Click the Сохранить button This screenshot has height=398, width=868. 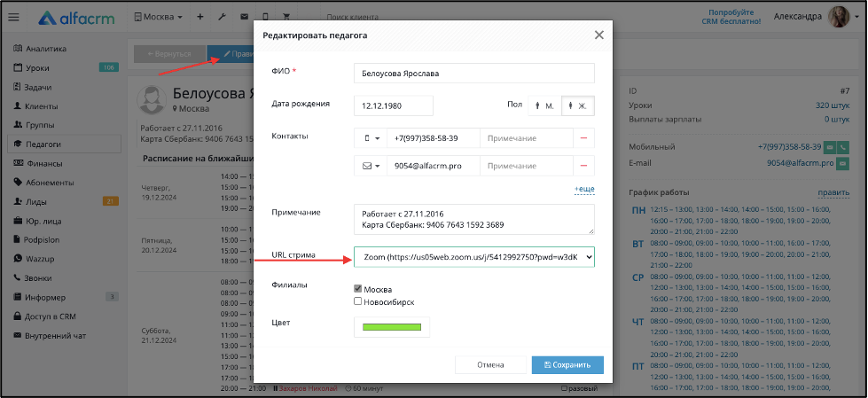(567, 365)
